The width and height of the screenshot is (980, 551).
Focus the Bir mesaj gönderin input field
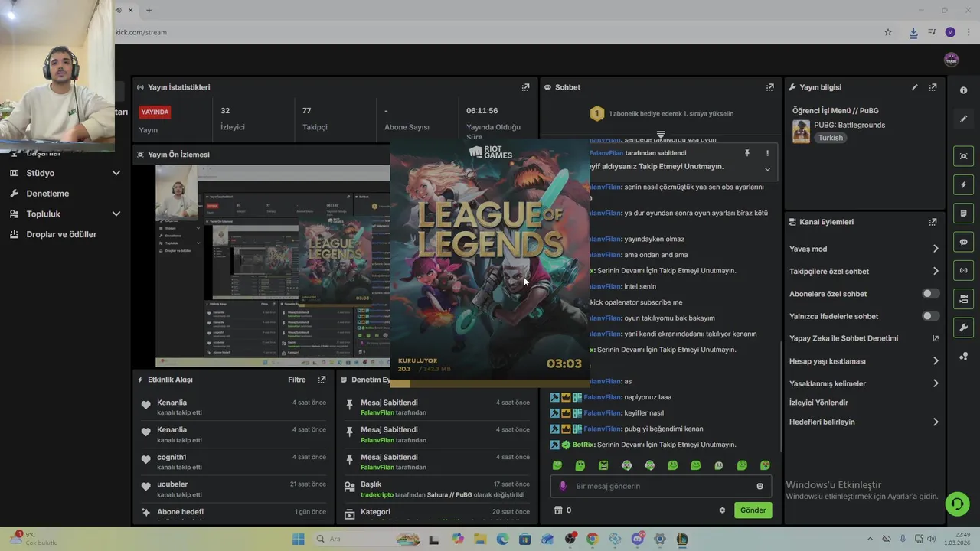point(661,486)
